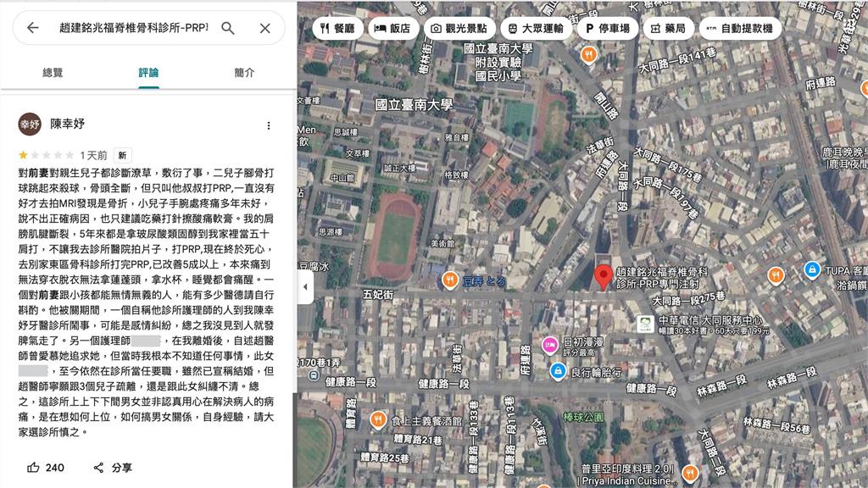The image size is (868, 488).
Task: Click the 府連路 label at top right
Action: (821, 83)
